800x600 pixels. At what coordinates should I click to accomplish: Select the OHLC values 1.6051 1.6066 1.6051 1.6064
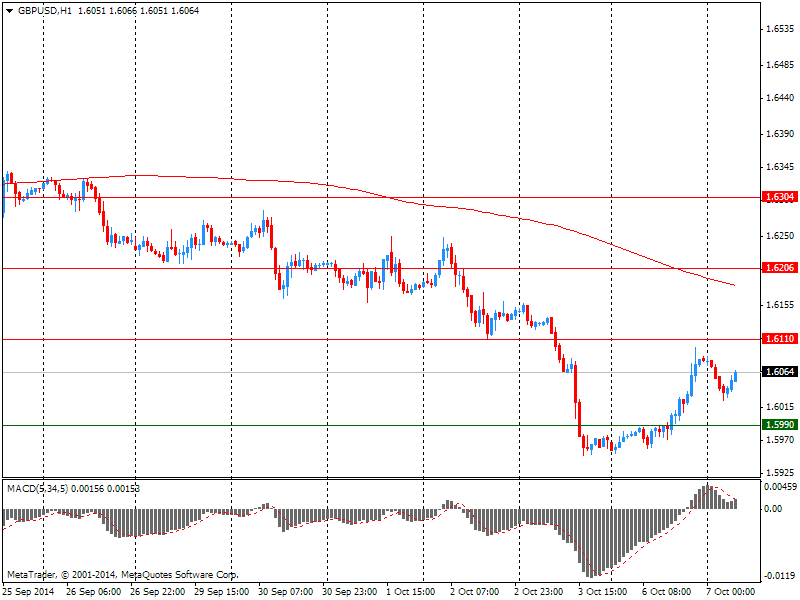(x=139, y=11)
